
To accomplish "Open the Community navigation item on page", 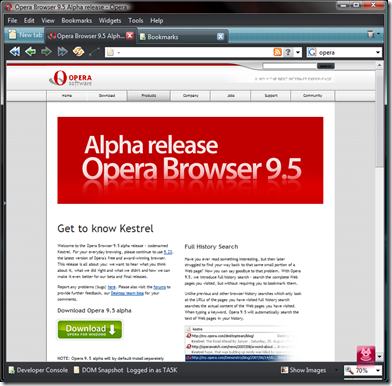I will coord(313,96).
